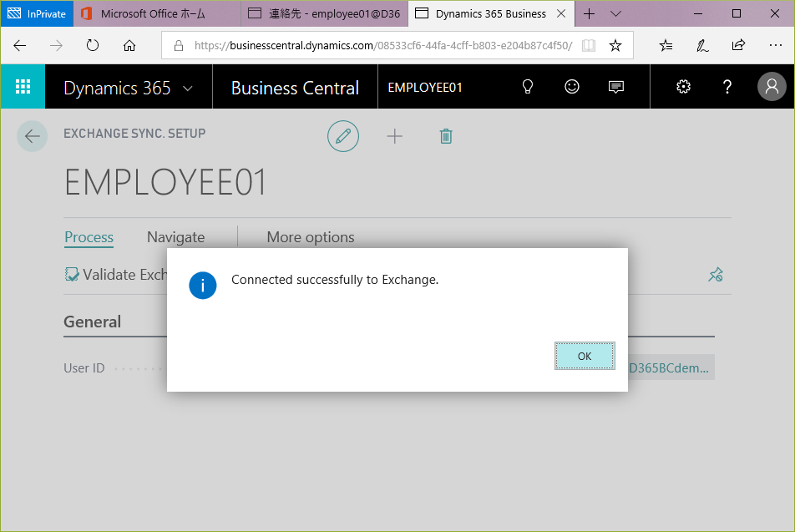View site security lock information
This screenshot has width=795, height=532.
[x=179, y=46]
